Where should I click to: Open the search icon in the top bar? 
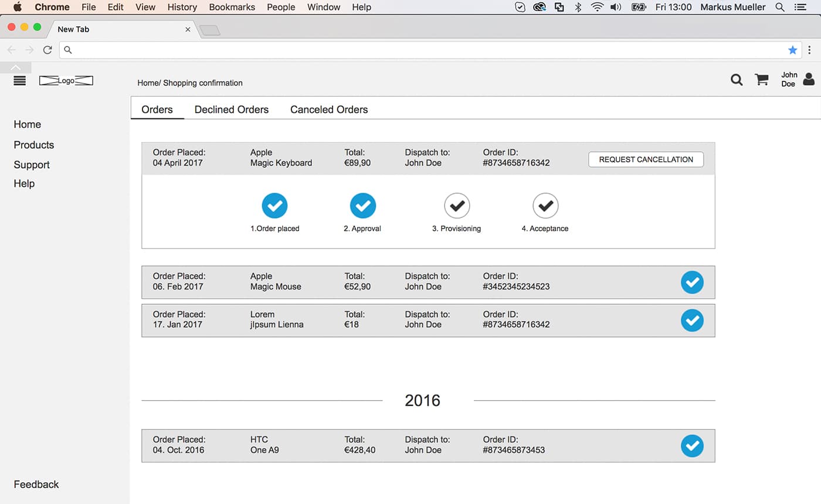[737, 80]
